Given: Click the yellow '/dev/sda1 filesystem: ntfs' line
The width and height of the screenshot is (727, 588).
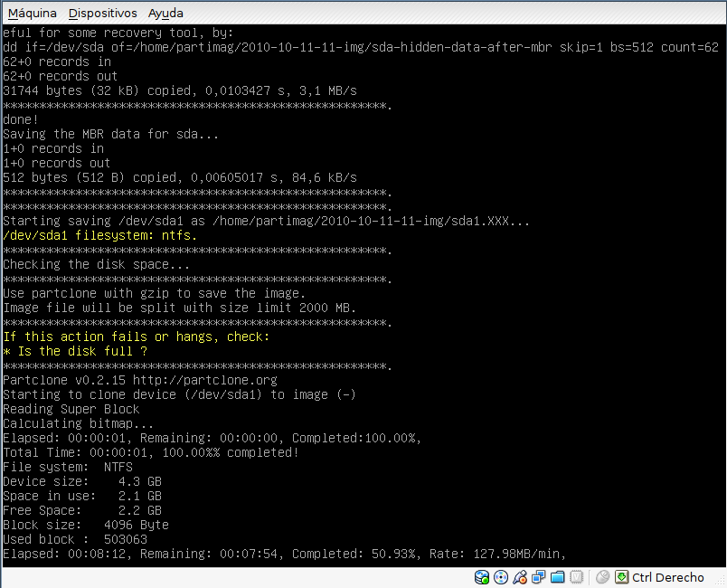Looking at the screenshot, I should [x=99, y=235].
